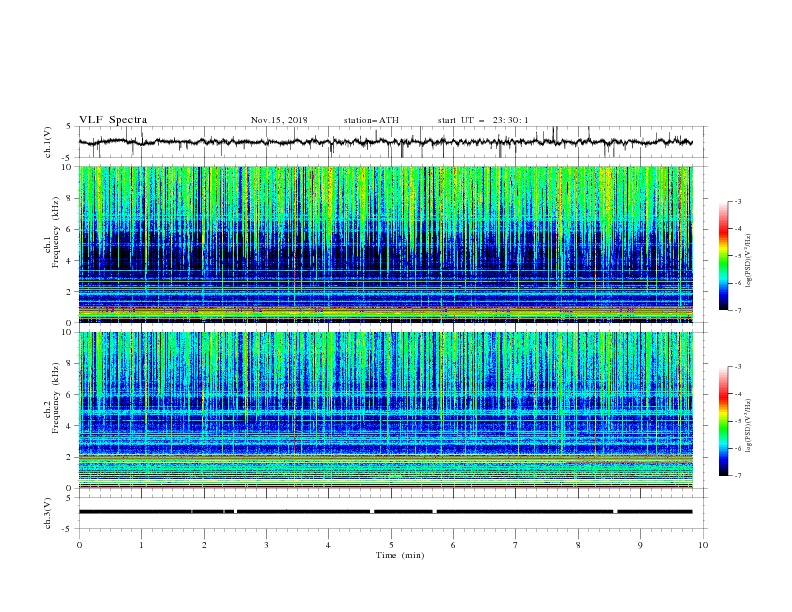Click time axis tick label '2'
Screen dimensions: 792x612
204,545
